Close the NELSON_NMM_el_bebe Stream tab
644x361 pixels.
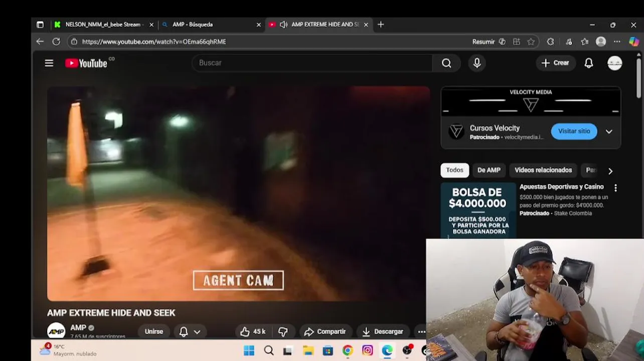pyautogui.click(x=151, y=25)
